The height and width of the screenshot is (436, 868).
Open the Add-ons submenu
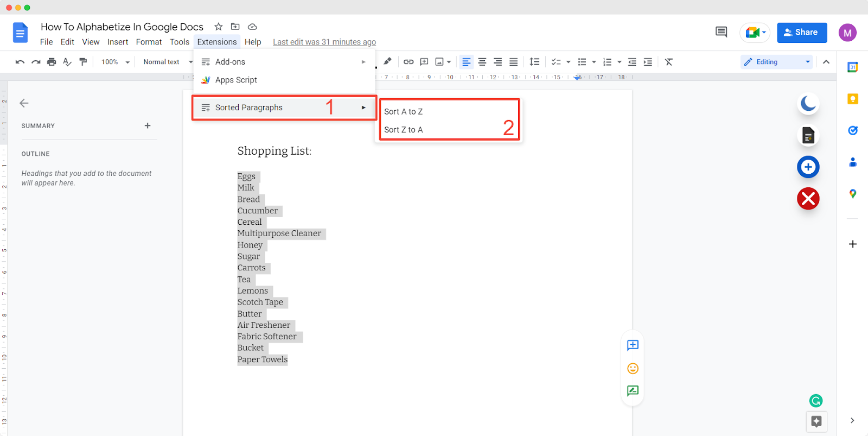(284, 62)
